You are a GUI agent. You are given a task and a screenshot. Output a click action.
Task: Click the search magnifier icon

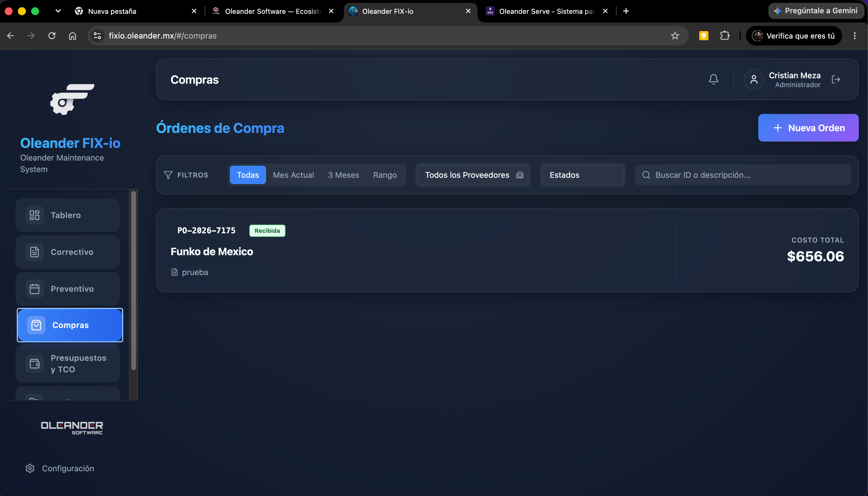646,175
